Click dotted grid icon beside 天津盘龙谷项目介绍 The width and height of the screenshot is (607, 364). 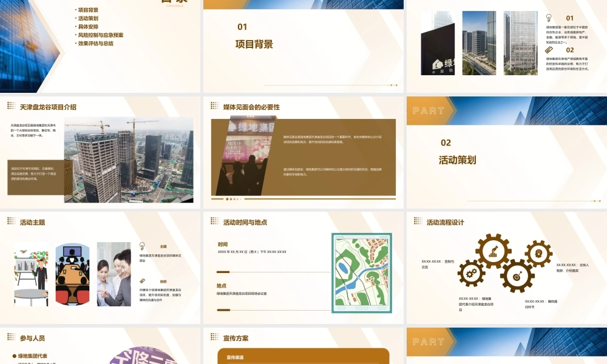coord(12,106)
